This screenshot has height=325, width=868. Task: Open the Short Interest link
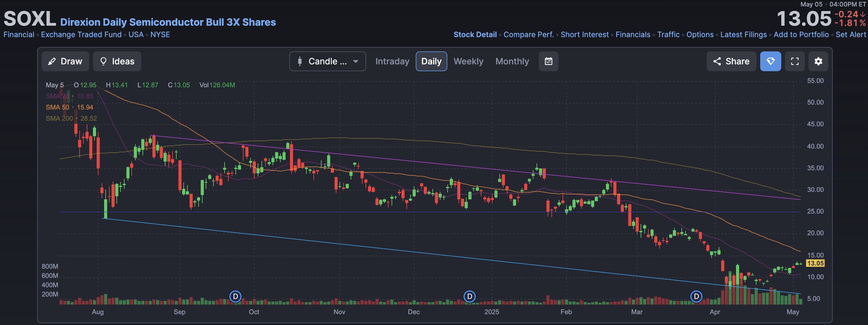(x=584, y=35)
